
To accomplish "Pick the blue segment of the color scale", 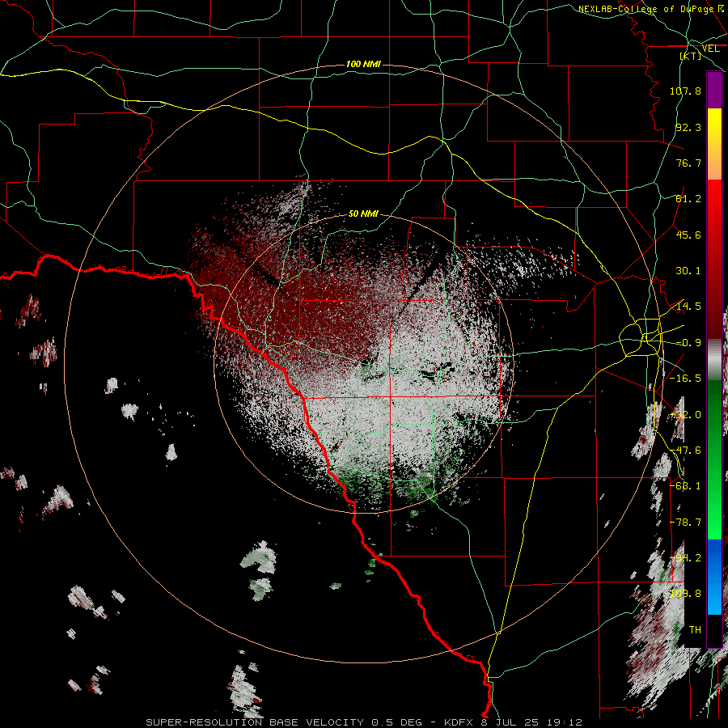I will click(714, 576).
